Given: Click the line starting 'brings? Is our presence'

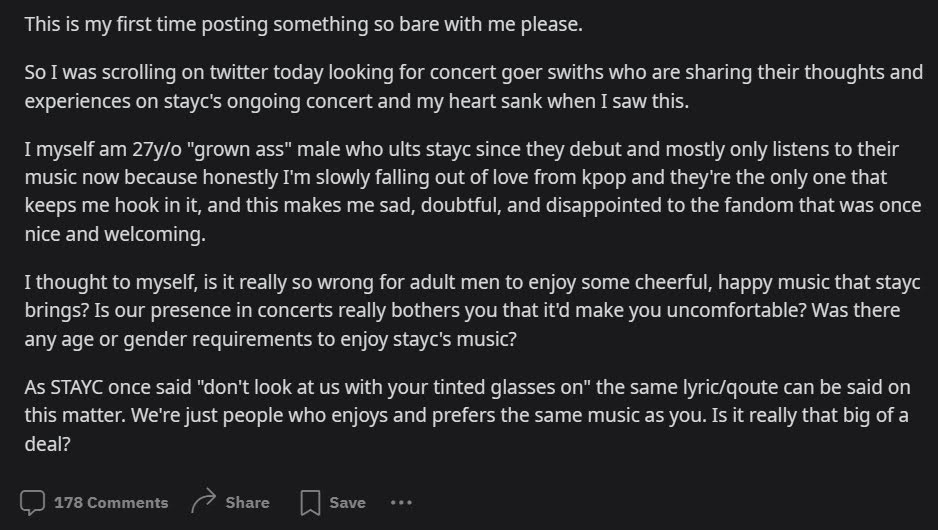Looking at the screenshot, I should [x=462, y=310].
